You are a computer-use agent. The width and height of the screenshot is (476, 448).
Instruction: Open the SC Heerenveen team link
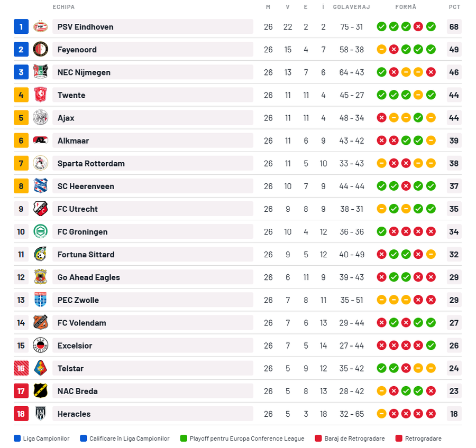pos(86,186)
